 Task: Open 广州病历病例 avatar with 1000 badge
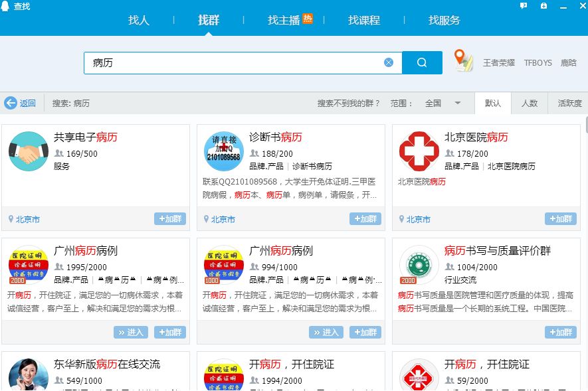(224, 265)
